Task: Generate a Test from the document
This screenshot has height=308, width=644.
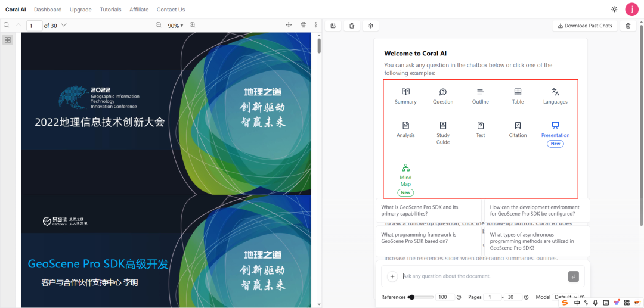Action: click(x=481, y=130)
